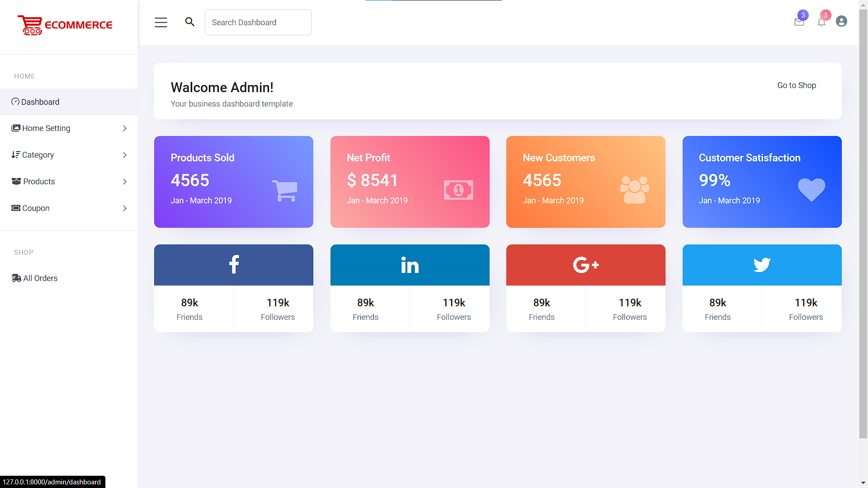Click the LinkedIn logo card

point(410,265)
